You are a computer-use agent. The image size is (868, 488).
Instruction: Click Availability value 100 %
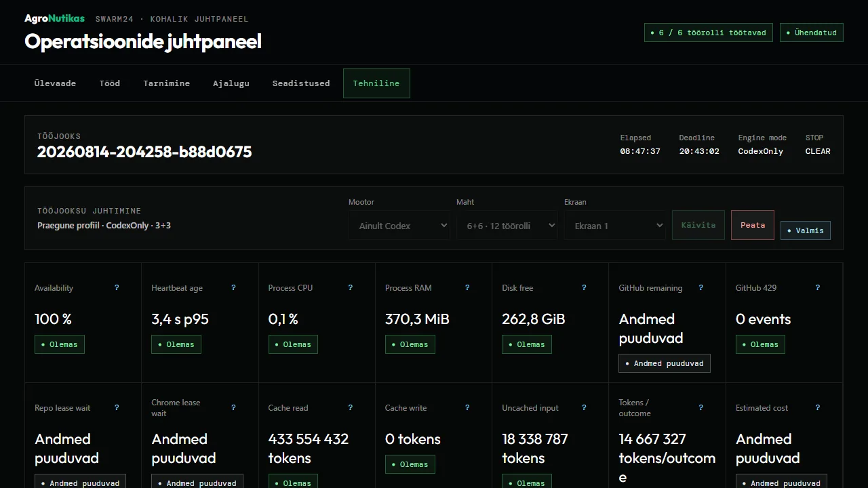[x=53, y=319]
